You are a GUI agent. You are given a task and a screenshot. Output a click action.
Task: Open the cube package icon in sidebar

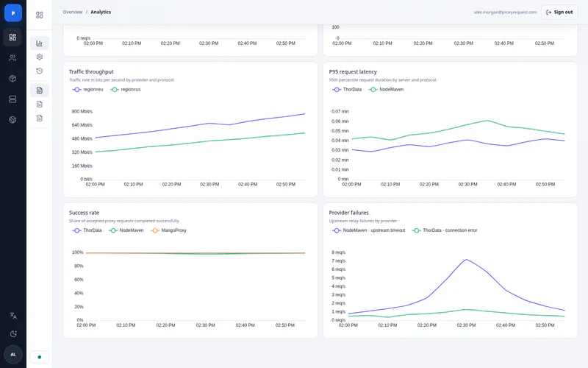point(12,79)
